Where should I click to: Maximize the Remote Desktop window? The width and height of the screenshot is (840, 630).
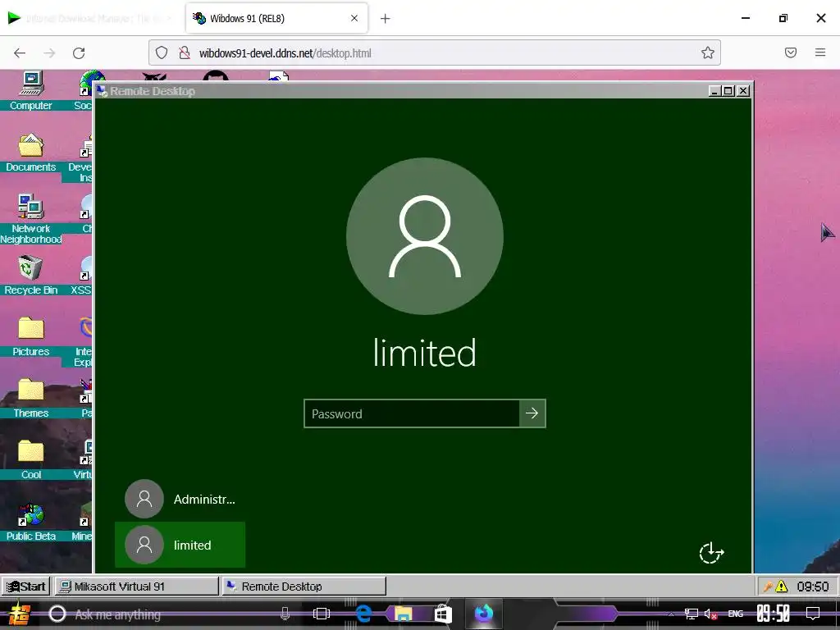[x=728, y=91]
